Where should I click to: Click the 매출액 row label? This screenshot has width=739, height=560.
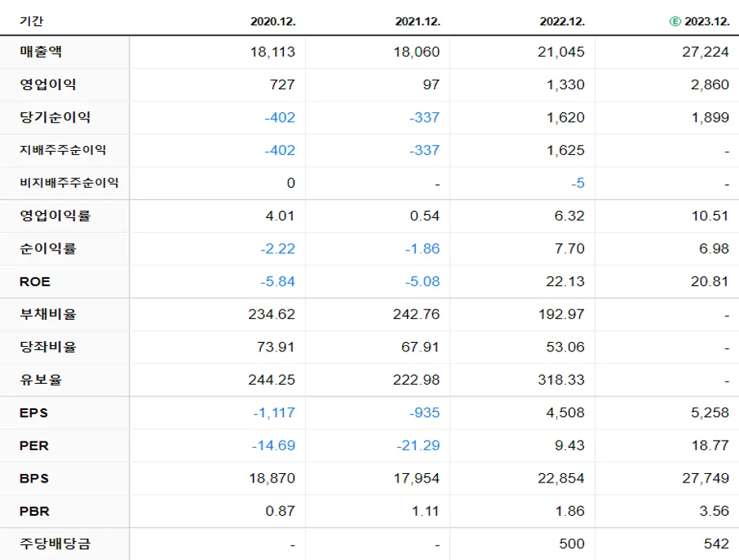[x=40, y=51]
